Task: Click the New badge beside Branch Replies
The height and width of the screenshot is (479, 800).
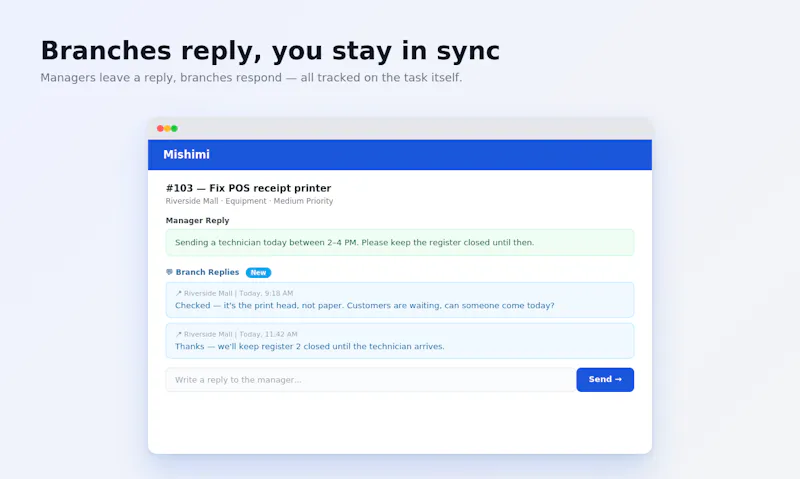Action: (x=258, y=272)
